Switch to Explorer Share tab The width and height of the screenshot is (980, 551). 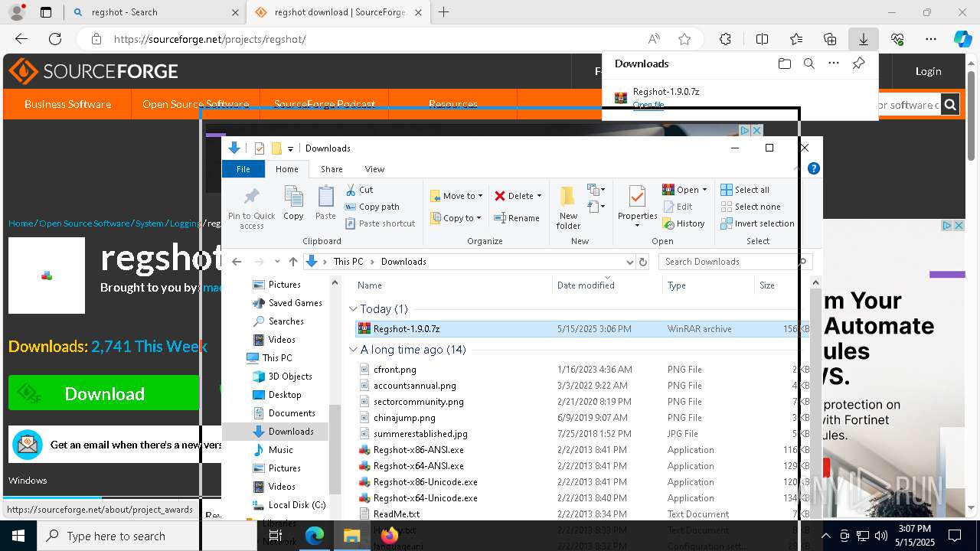(x=332, y=169)
